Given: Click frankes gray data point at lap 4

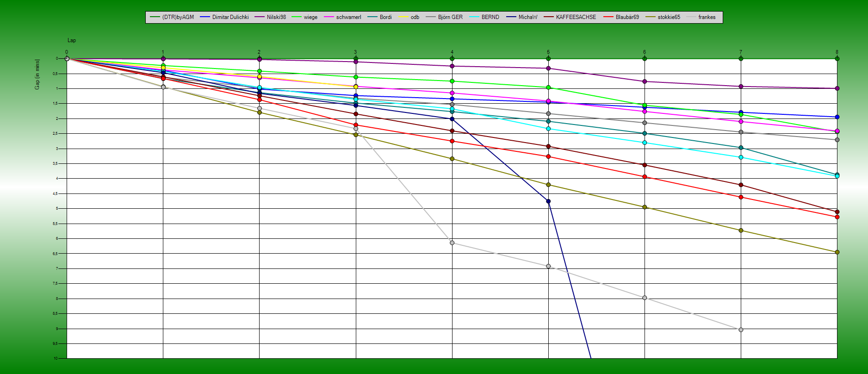Looking at the screenshot, I should [x=452, y=243].
